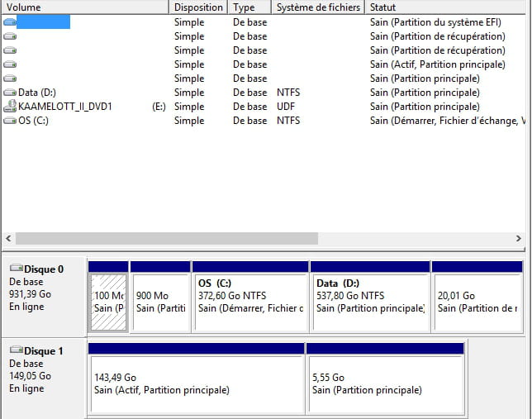This screenshot has width=532, height=419.
Task: Select the 143,49 Go active partition block
Action: click(x=195, y=383)
